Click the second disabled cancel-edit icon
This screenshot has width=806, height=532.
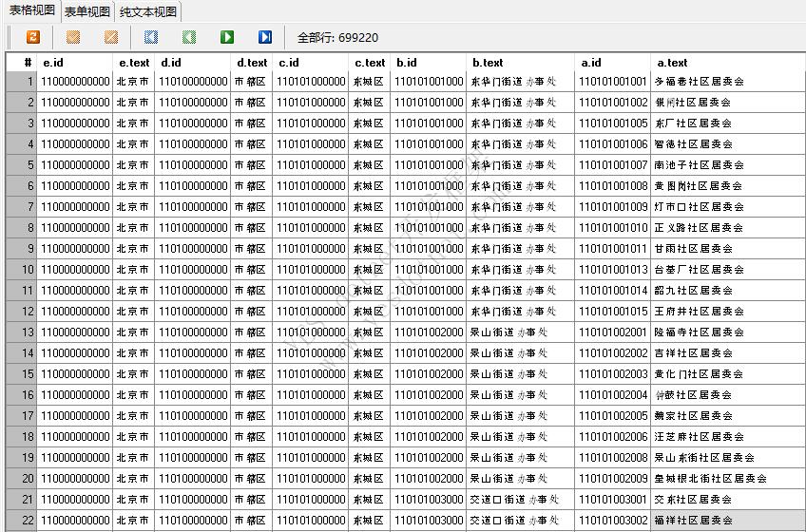click(111, 37)
